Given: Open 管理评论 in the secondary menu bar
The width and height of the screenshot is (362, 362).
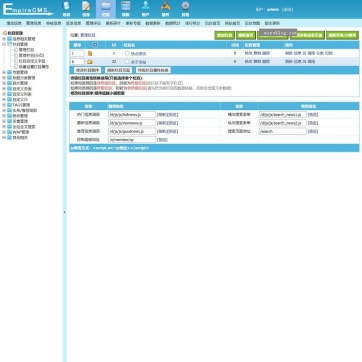Looking at the screenshot, I should coord(93,23).
